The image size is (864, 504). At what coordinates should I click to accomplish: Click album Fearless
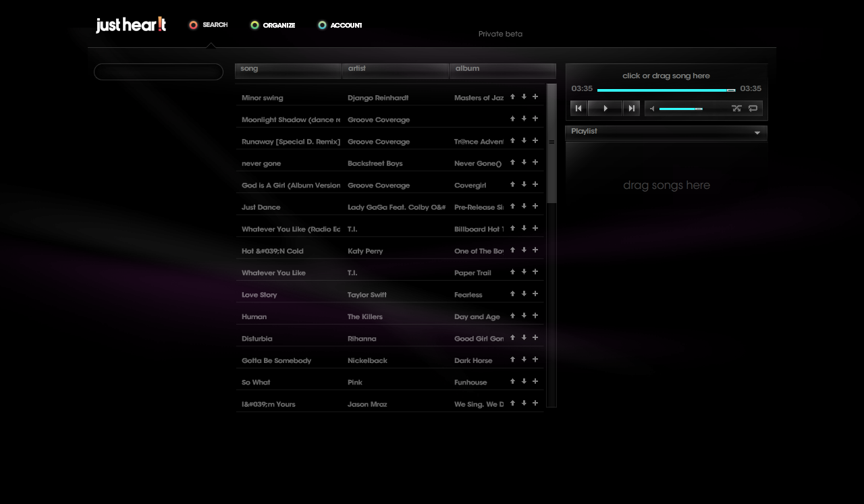point(468,295)
